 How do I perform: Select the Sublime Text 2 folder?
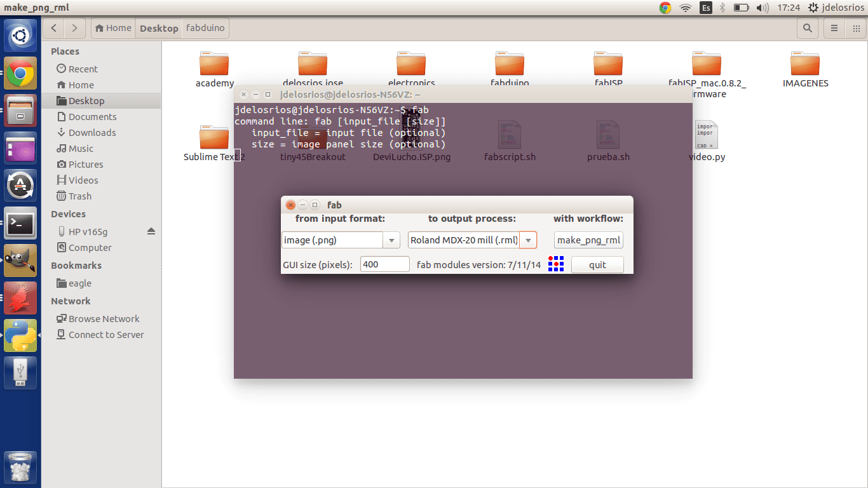214,143
